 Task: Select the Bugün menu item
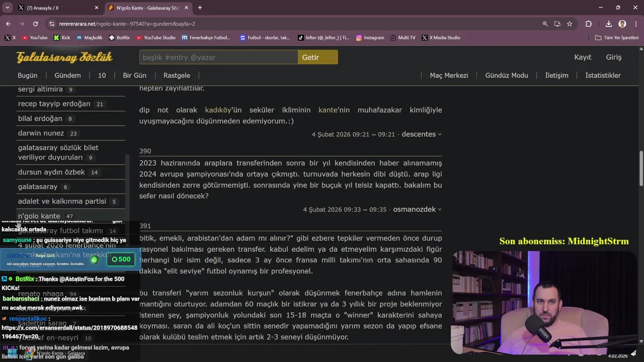pos(28,75)
